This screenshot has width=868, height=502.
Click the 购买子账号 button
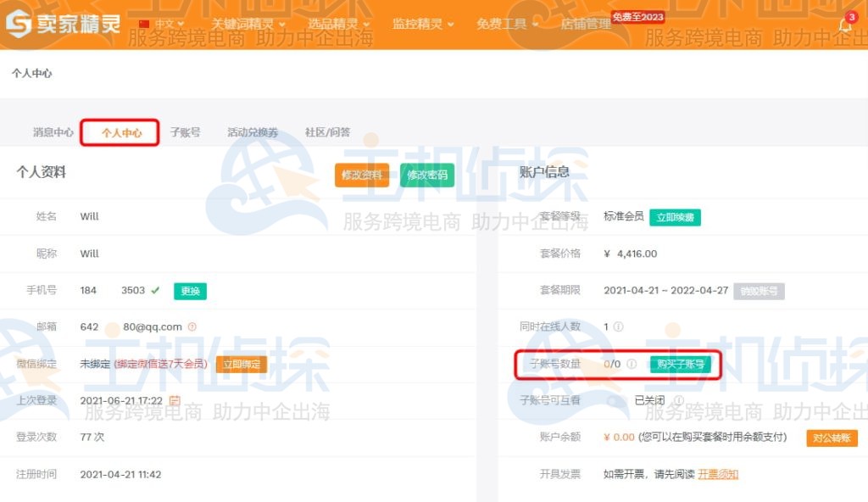coord(683,364)
